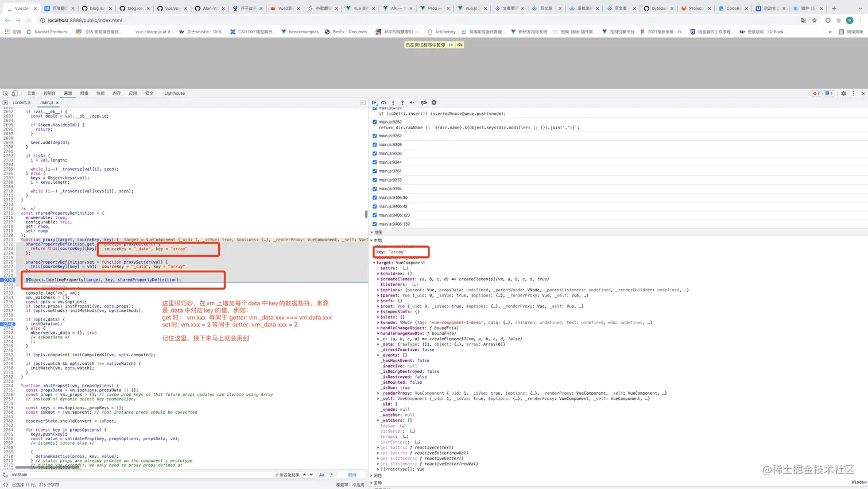Screen dimensions: 868x489
Task: Step over next function call
Action: (x=384, y=103)
